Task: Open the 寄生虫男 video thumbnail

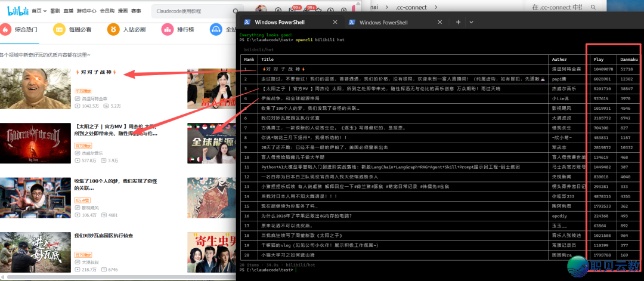Action: pyautogui.click(x=212, y=252)
